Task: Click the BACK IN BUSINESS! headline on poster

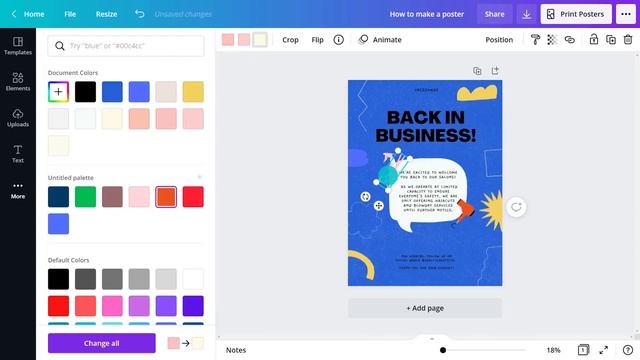Action: (x=425, y=127)
